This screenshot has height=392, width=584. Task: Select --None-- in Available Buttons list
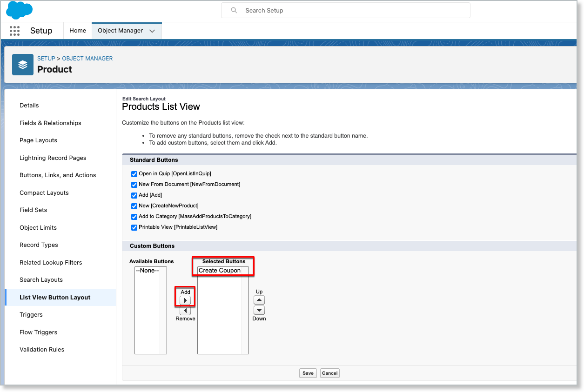coord(147,271)
